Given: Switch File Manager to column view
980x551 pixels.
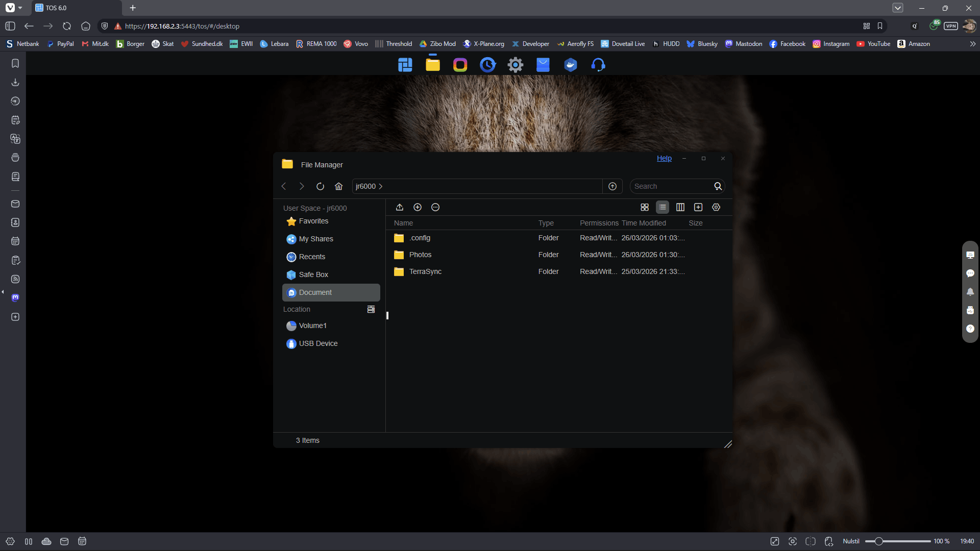Looking at the screenshot, I should [x=680, y=207].
